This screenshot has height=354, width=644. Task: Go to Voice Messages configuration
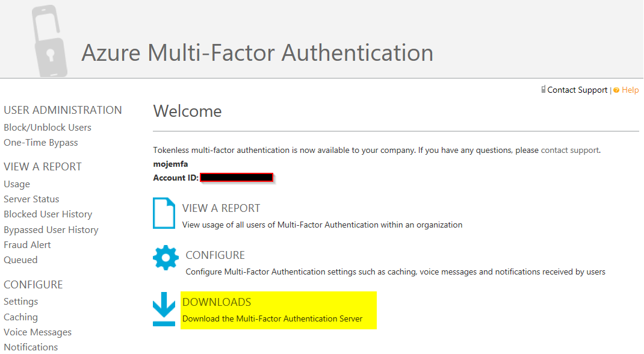pos(37,332)
